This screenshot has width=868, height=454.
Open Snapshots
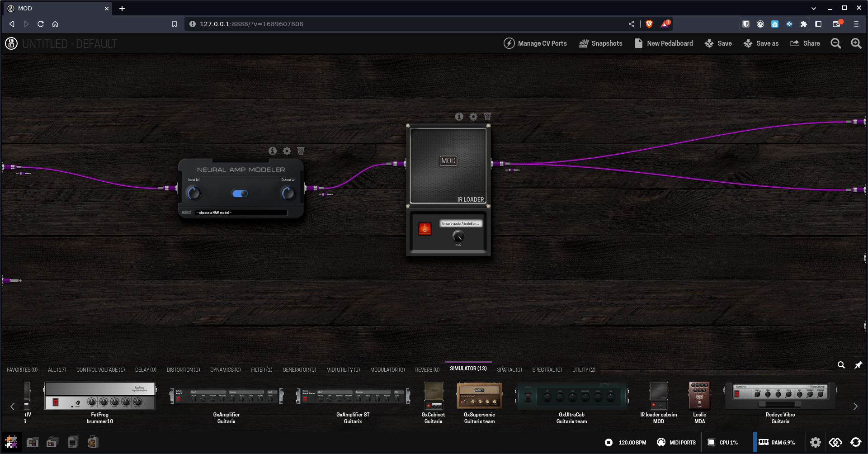pyautogui.click(x=600, y=43)
